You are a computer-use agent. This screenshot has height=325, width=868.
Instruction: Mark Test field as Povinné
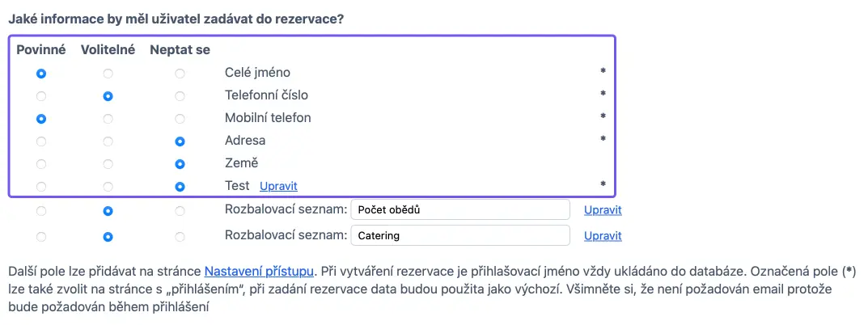[41, 187]
